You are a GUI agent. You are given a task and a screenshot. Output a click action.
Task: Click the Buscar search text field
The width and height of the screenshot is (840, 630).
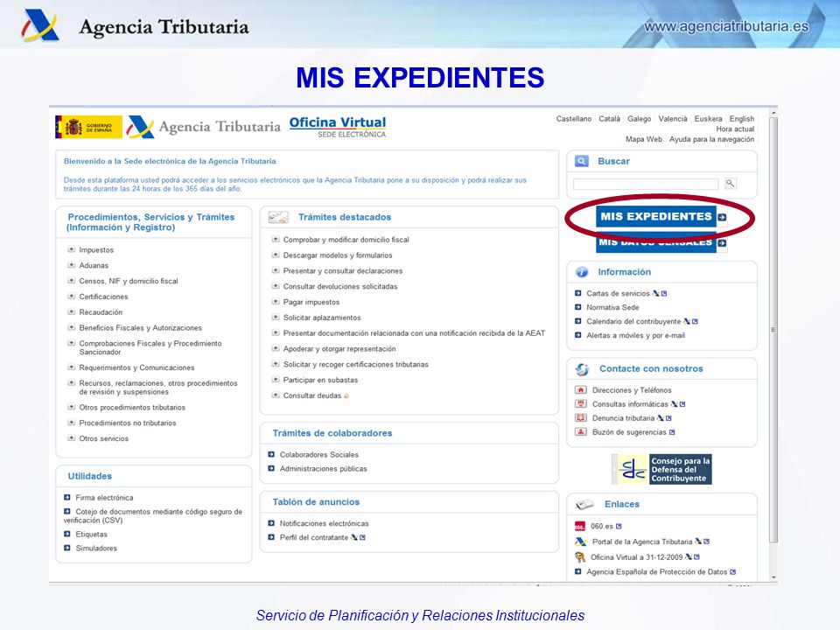[x=646, y=184]
